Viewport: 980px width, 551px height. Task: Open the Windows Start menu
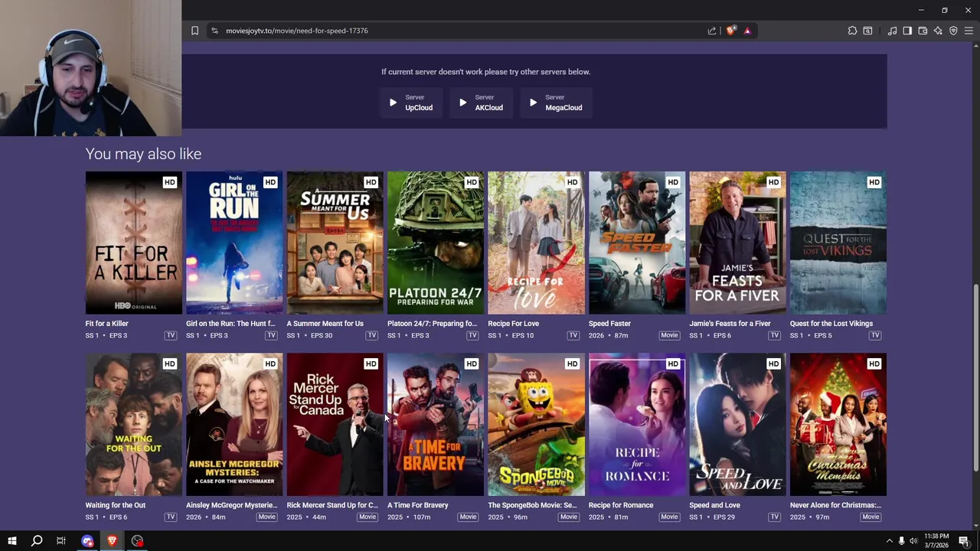[12, 541]
